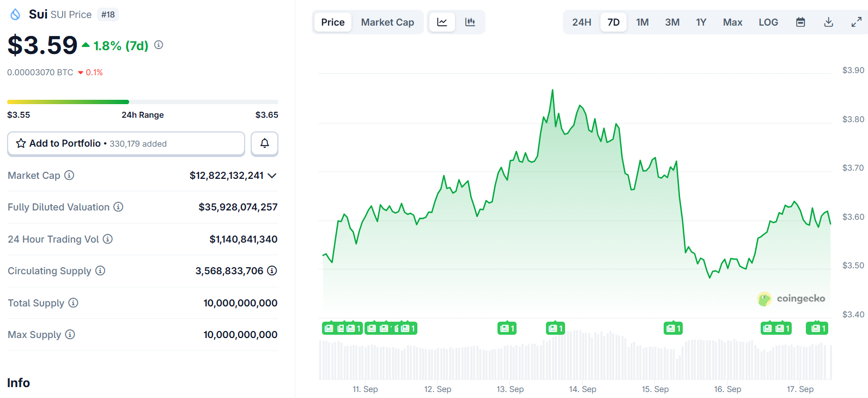868x398 pixels.
Task: Click the chart peak near $3.85
Action: click(x=553, y=91)
